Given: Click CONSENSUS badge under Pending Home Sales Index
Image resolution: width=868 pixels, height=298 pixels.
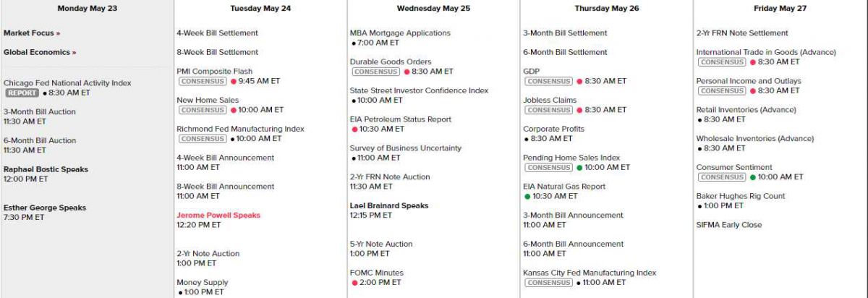Looking at the screenshot, I should click(x=548, y=167).
